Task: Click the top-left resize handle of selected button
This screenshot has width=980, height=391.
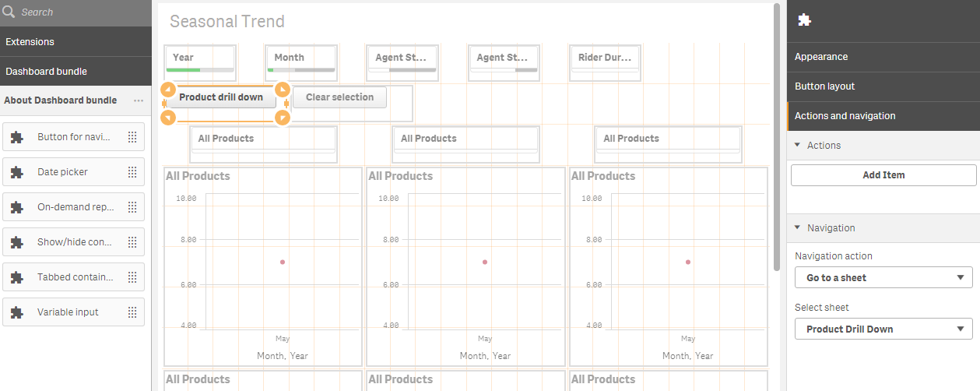Action: (168, 88)
